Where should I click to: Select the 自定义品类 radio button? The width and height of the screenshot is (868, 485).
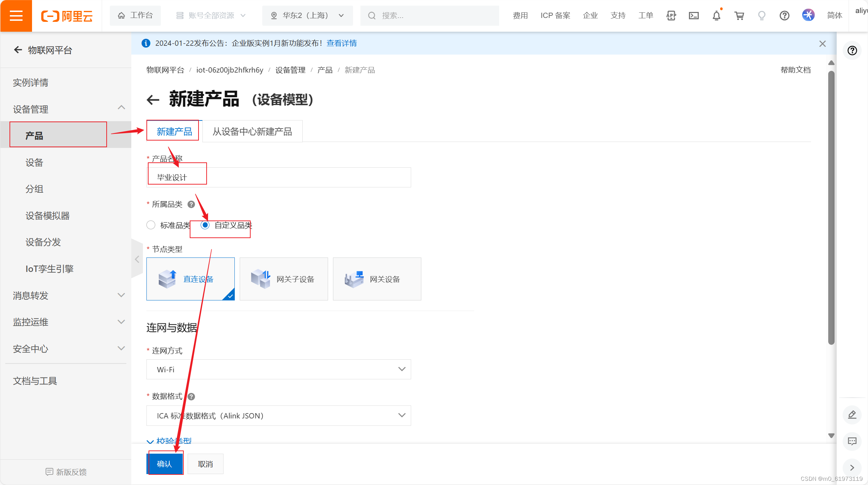coord(205,225)
